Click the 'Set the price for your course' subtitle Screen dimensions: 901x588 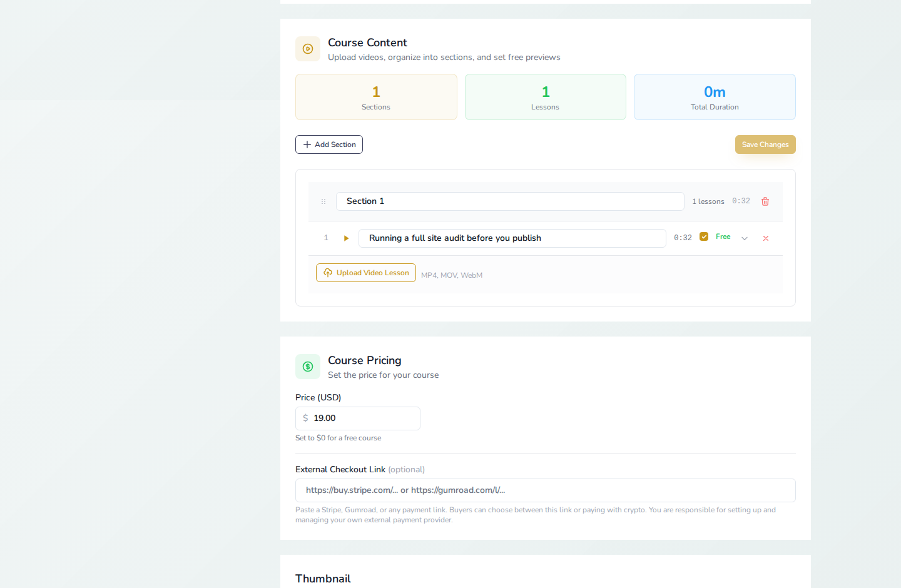(384, 375)
